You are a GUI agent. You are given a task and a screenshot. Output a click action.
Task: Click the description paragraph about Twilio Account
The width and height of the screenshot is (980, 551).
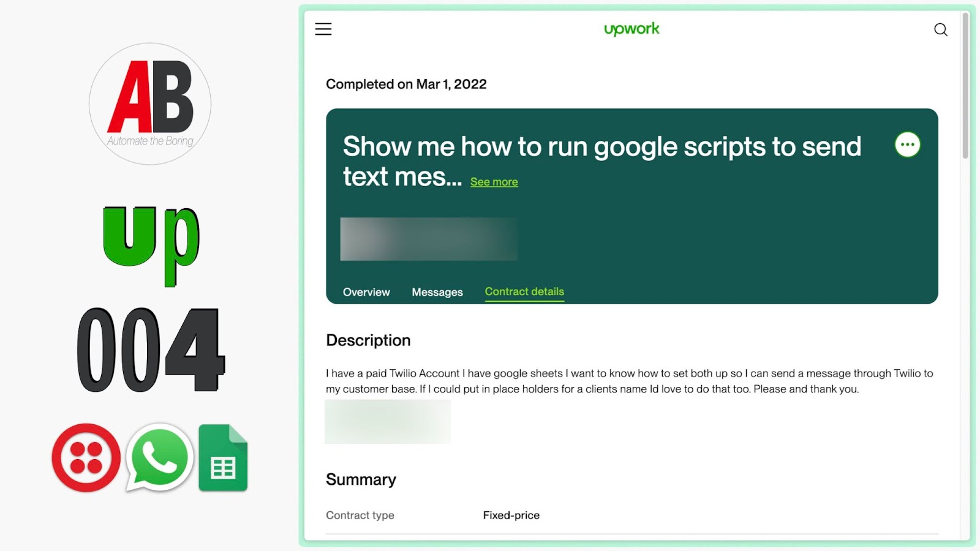pos(630,381)
